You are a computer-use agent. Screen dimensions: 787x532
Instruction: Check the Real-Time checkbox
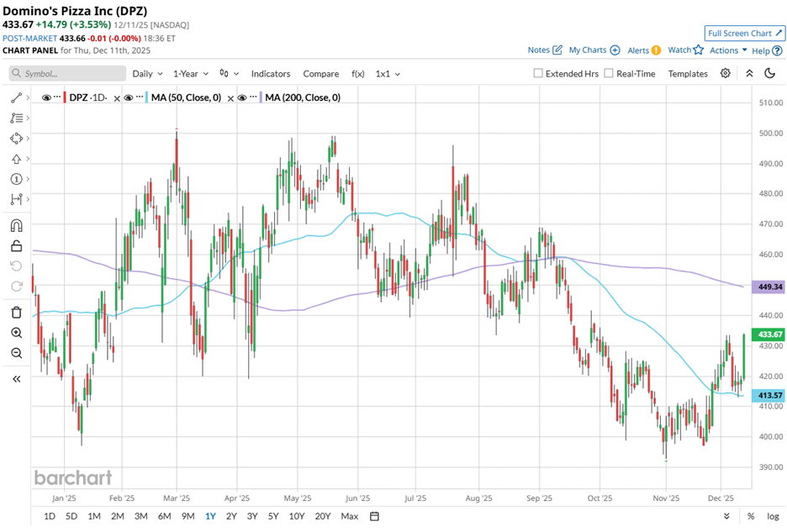coord(609,74)
